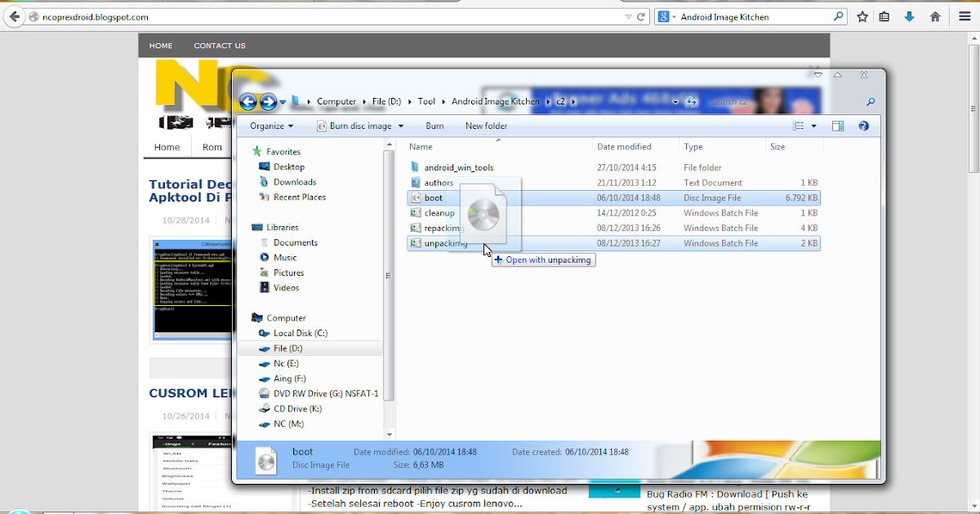Open NC (M:) drive
980x514 pixels.
coord(287,424)
